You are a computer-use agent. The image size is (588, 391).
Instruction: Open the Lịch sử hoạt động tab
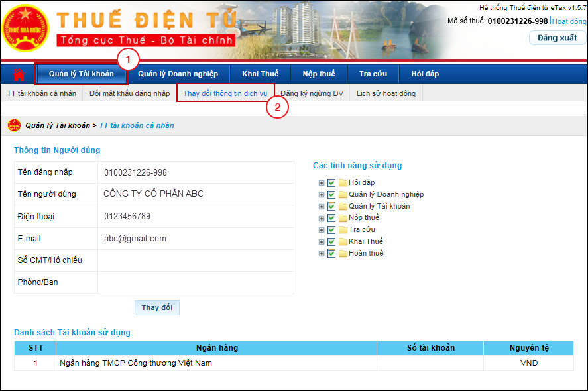[386, 93]
